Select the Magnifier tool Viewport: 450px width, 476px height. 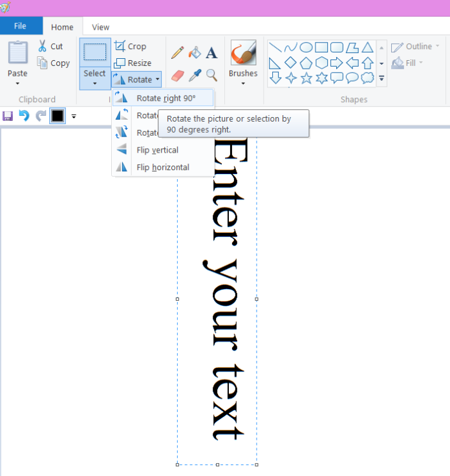(211, 75)
